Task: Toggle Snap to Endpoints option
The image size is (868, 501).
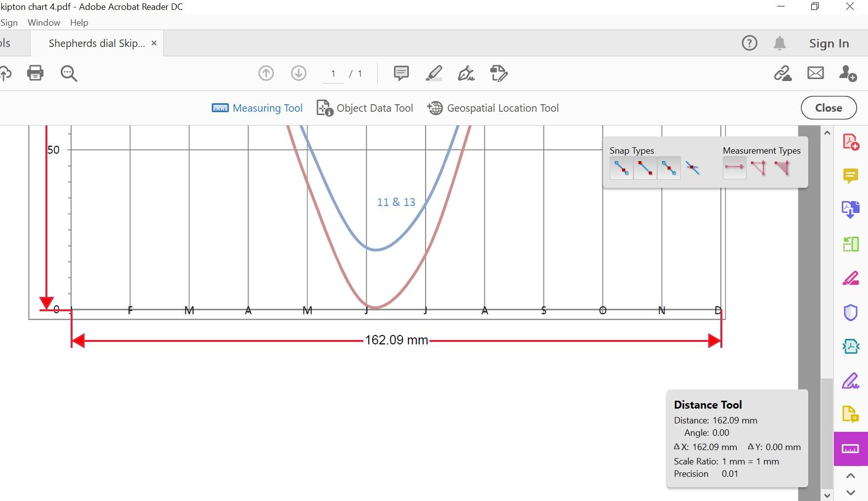Action: 645,168
